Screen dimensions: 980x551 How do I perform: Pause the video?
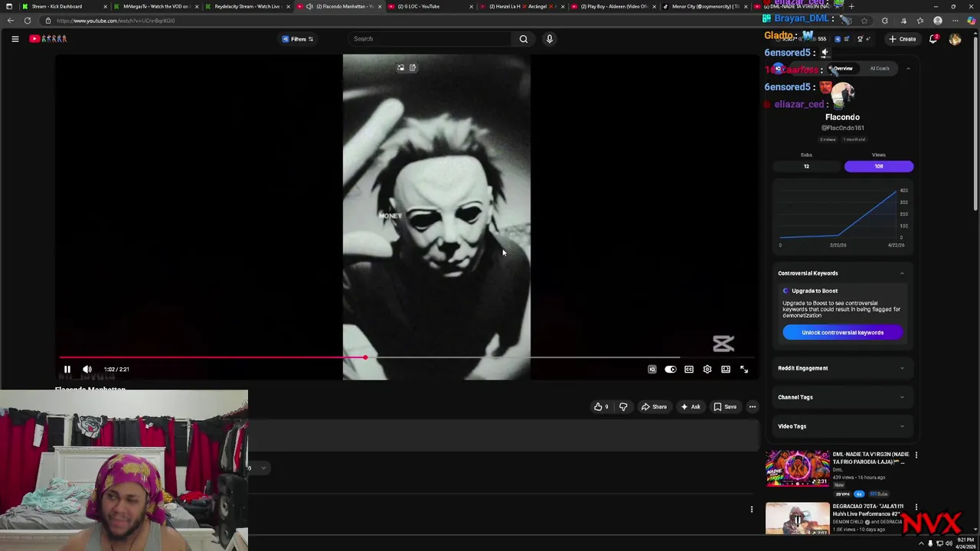[x=67, y=370]
